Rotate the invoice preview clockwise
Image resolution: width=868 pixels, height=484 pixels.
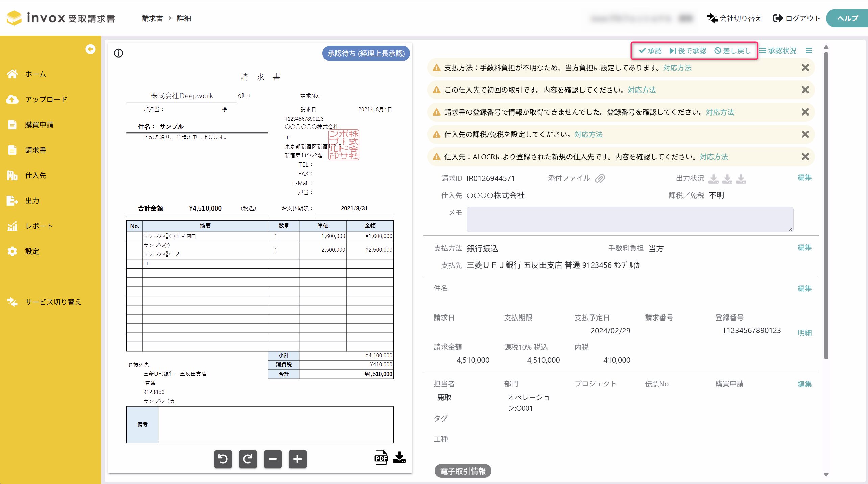click(248, 459)
